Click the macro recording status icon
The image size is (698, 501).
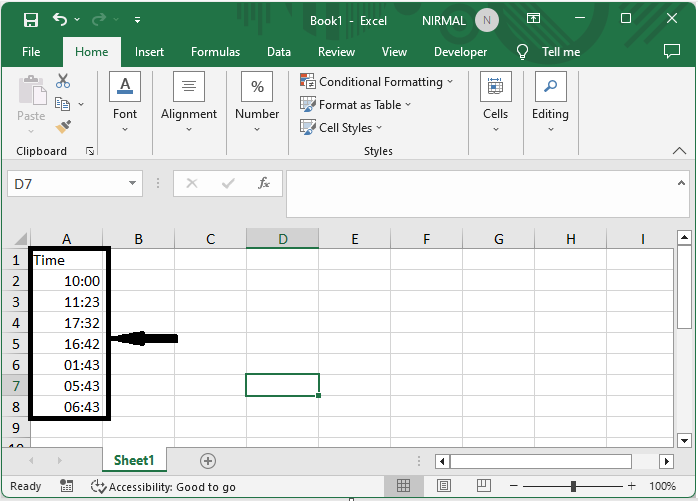click(67, 486)
